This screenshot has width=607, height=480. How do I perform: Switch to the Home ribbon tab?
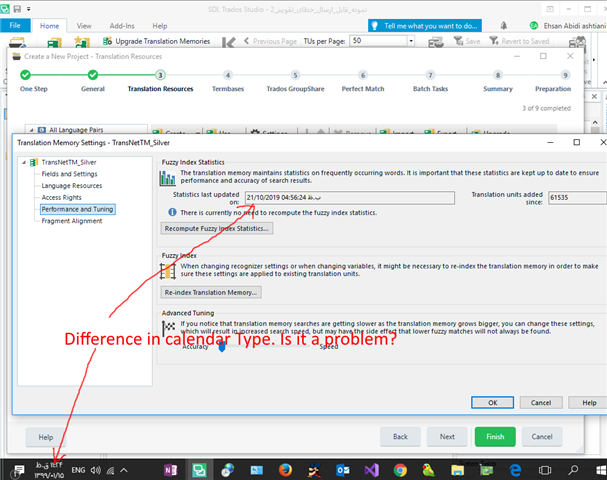[50, 26]
